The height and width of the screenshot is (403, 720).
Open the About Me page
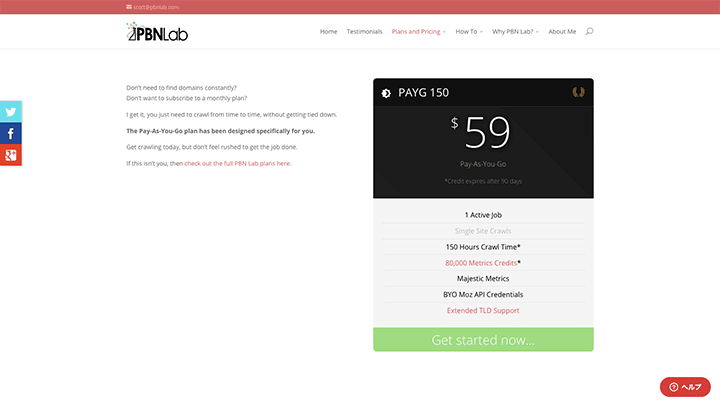coord(562,32)
